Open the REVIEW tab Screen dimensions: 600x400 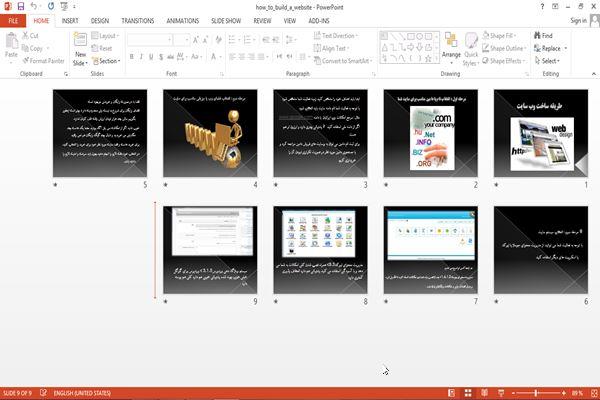pos(262,21)
